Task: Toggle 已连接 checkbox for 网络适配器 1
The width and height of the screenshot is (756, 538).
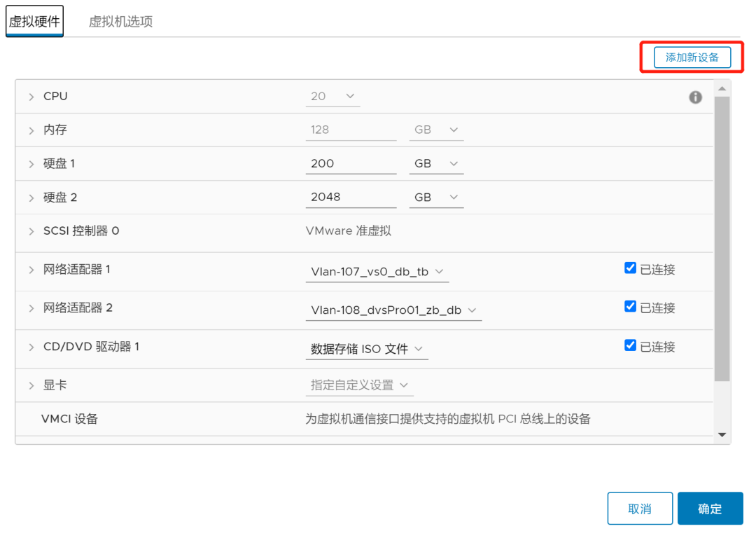Action: [x=630, y=268]
